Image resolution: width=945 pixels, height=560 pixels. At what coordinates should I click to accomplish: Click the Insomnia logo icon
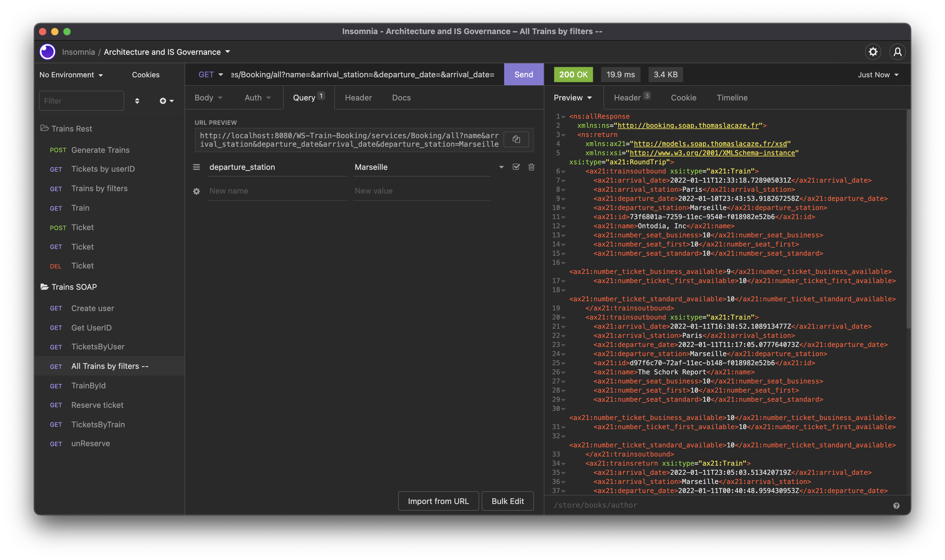47,52
